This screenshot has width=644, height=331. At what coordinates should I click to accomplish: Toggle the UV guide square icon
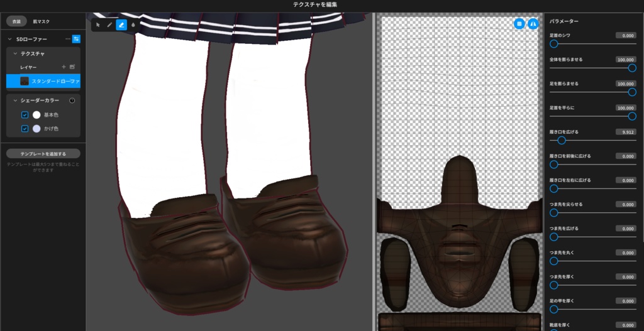(x=519, y=24)
